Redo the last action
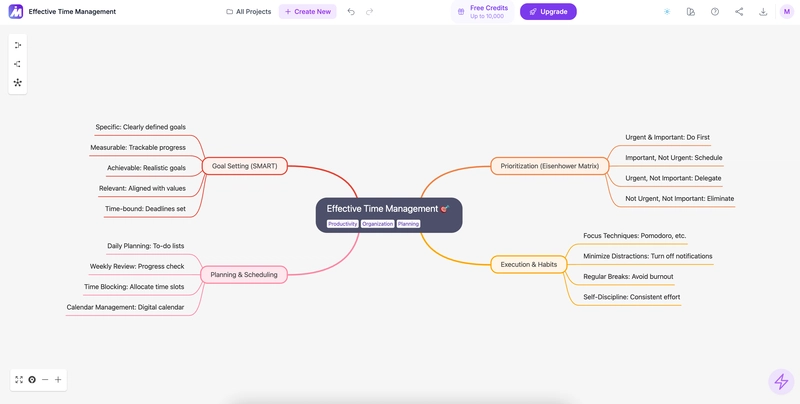 [369, 12]
